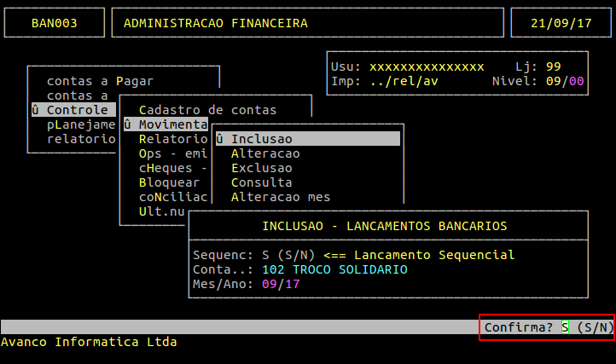The image size is (616, 364).
Task: Open Cadastro de contas menu item
Action: pos(207,110)
